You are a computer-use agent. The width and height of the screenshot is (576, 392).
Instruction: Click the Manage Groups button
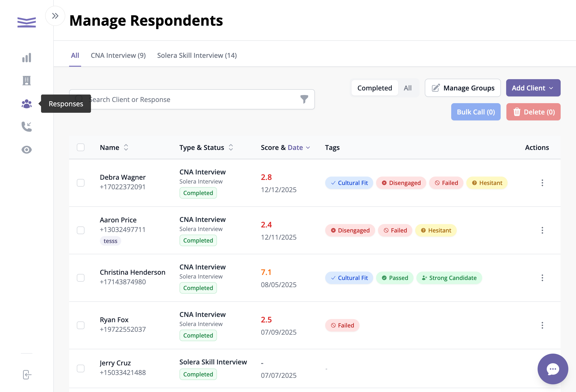pos(462,88)
